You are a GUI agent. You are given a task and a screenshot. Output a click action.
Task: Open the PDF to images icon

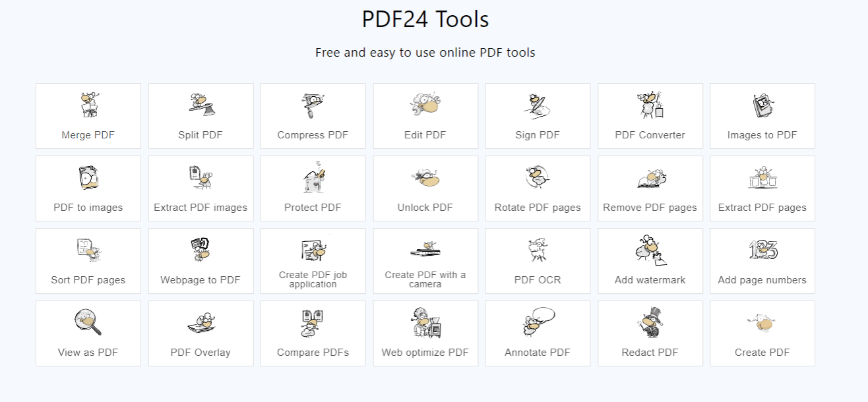coord(88,178)
